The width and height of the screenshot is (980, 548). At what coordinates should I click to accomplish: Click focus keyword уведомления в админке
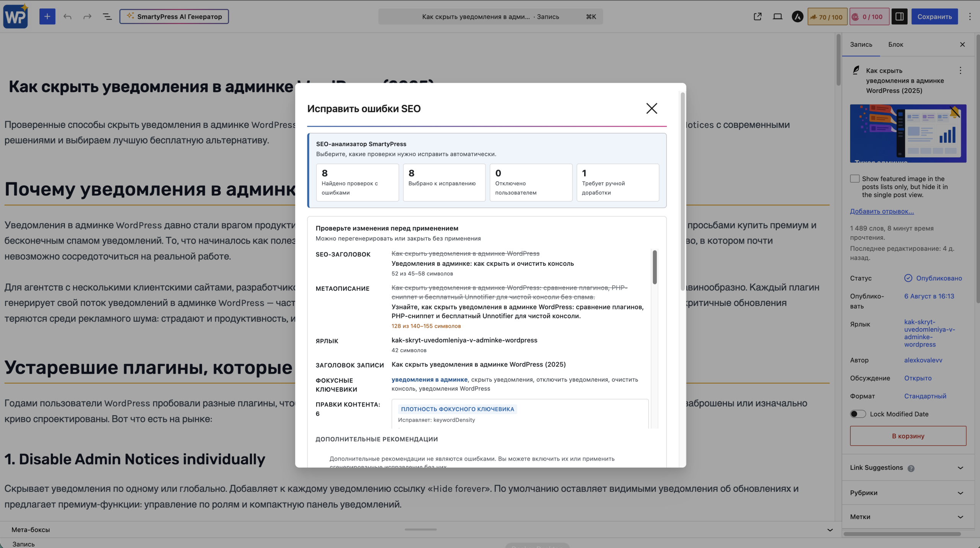[x=429, y=380]
